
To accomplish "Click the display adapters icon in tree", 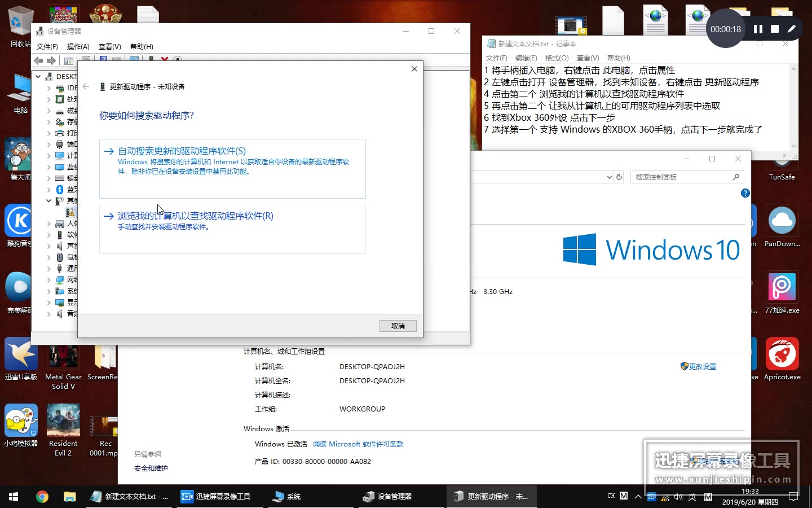I will click(60, 303).
